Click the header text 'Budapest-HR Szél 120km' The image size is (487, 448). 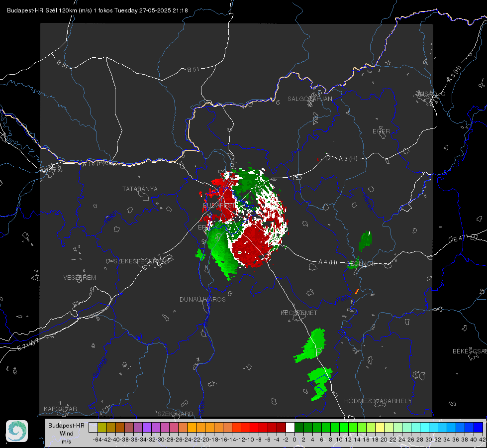pyautogui.click(x=42, y=10)
